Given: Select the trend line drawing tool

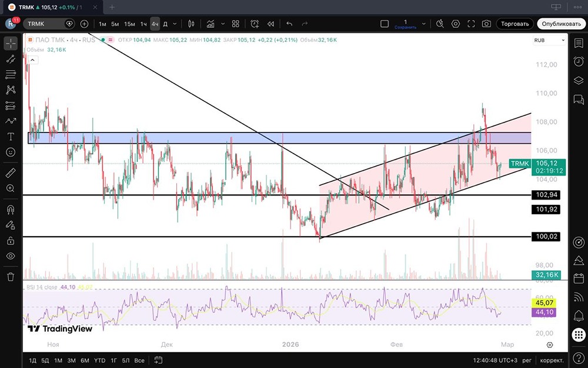Looking at the screenshot, I should (11, 59).
